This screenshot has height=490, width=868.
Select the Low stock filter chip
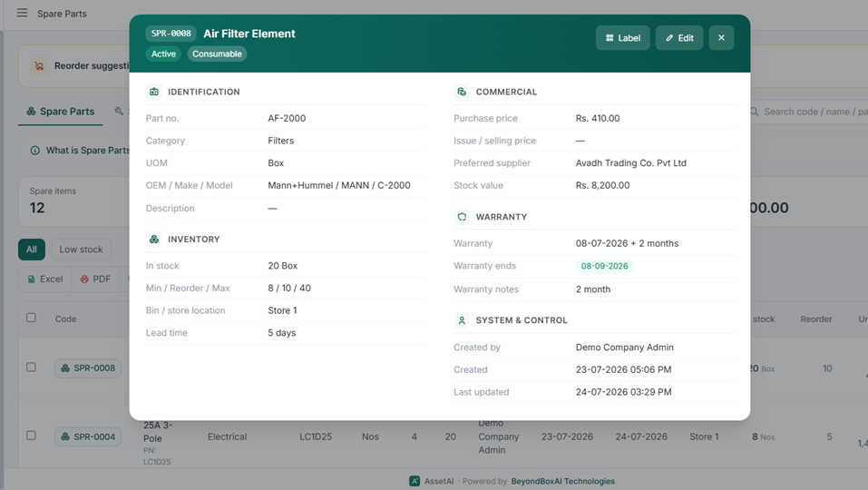tap(81, 250)
